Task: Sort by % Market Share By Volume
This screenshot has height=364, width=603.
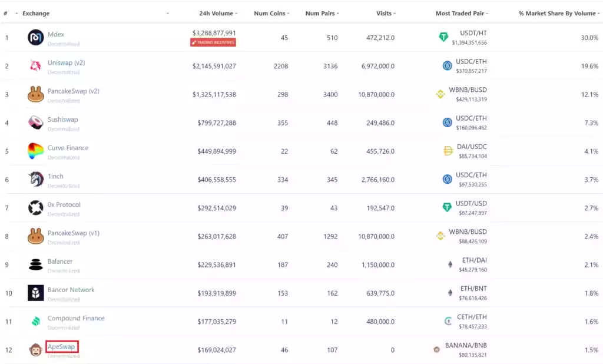Action: click(557, 14)
